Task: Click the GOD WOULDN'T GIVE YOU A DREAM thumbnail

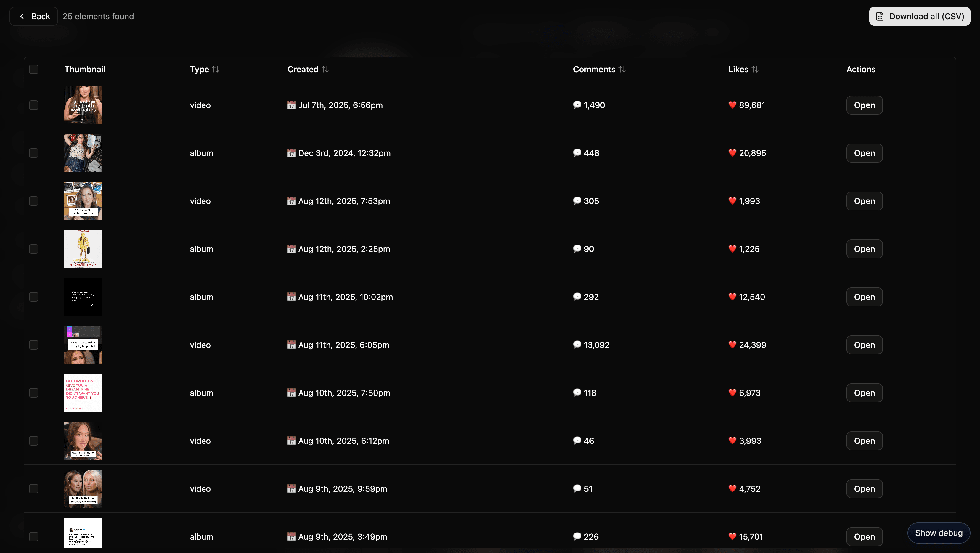Action: pyautogui.click(x=83, y=393)
